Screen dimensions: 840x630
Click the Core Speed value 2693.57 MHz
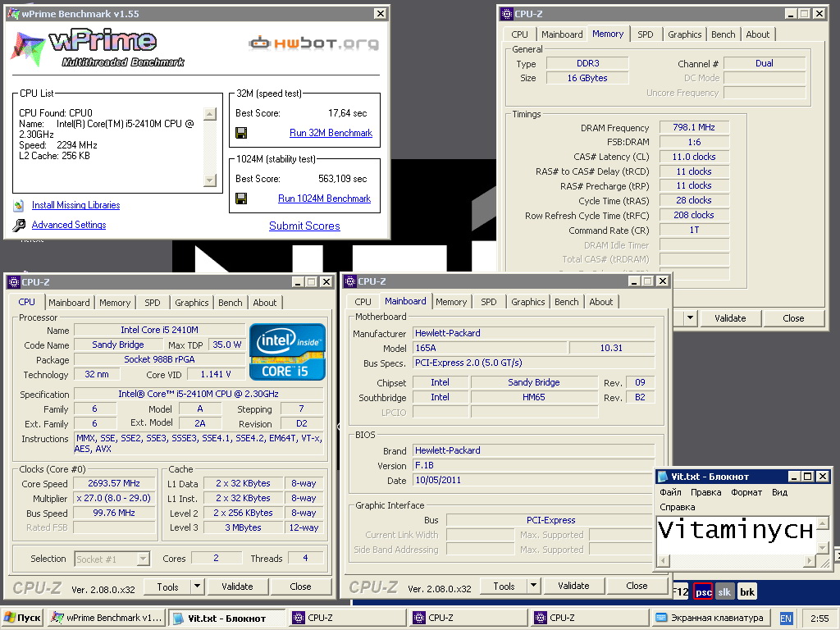tap(113, 483)
